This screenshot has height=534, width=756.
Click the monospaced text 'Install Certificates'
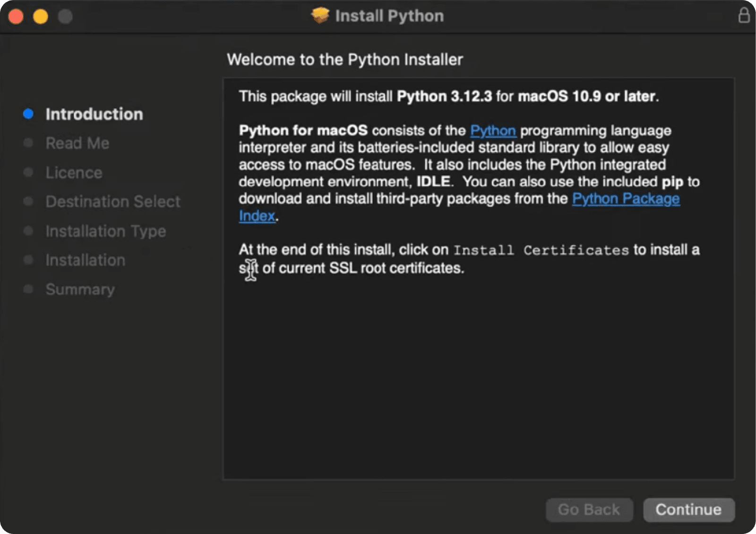(x=541, y=250)
